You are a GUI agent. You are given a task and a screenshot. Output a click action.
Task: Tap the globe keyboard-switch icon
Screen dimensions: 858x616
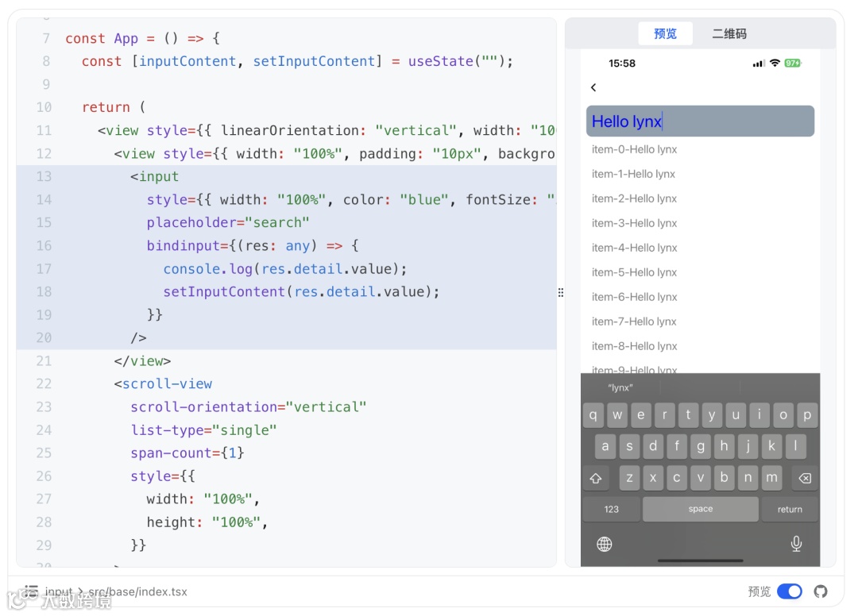click(x=604, y=544)
